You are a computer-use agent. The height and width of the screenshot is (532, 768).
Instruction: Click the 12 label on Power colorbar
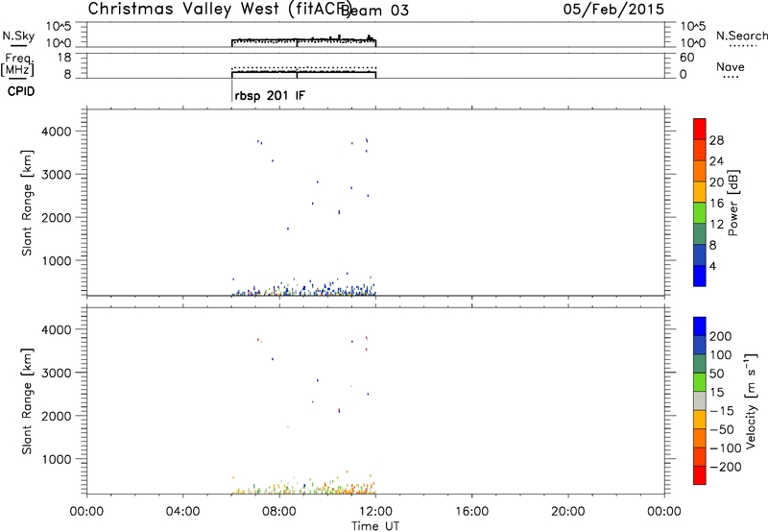716,225
